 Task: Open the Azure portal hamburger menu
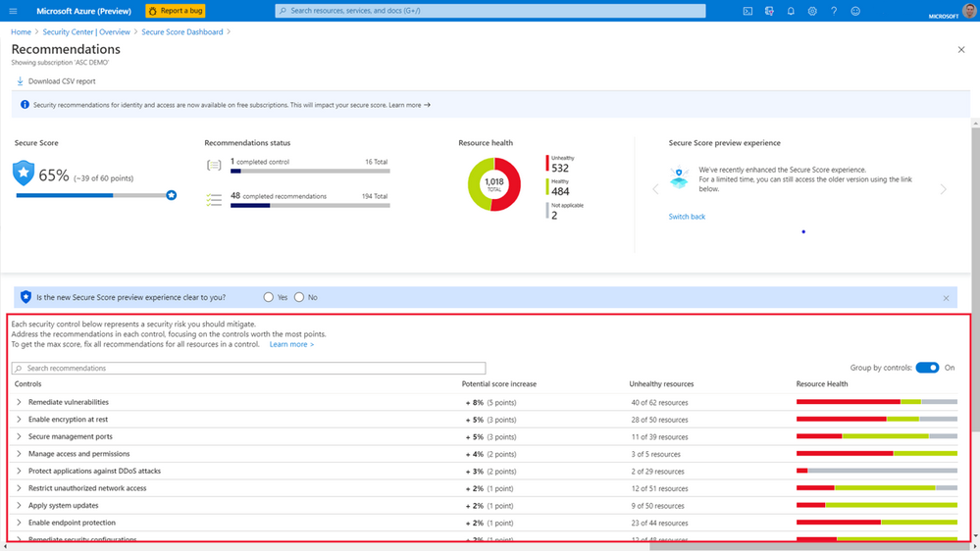pos(13,11)
